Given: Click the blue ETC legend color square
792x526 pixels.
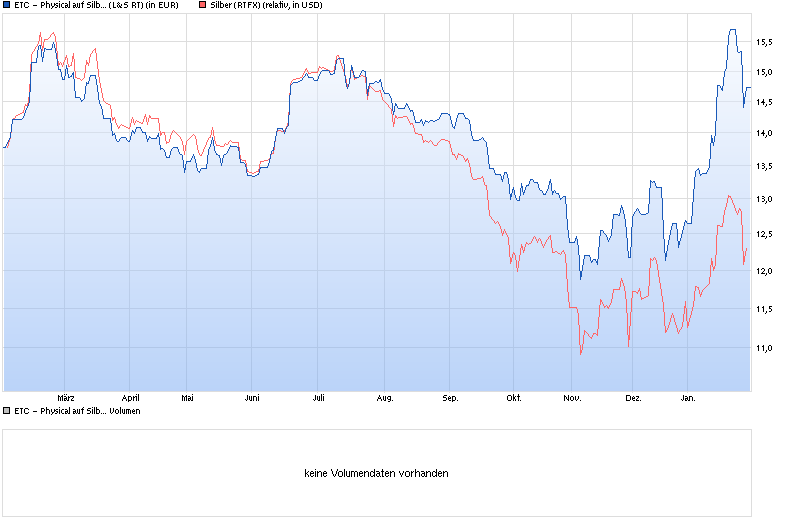Looking at the screenshot, I should pyautogui.click(x=7, y=5).
